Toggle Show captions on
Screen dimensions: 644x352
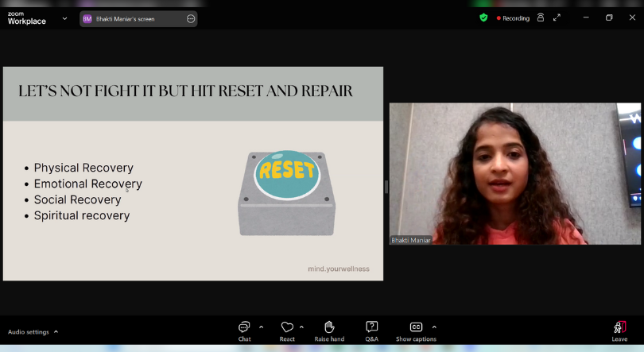pos(416,330)
